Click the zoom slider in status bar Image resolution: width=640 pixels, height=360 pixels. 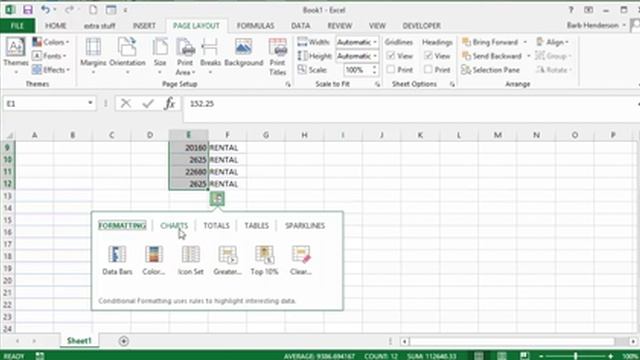(576, 356)
